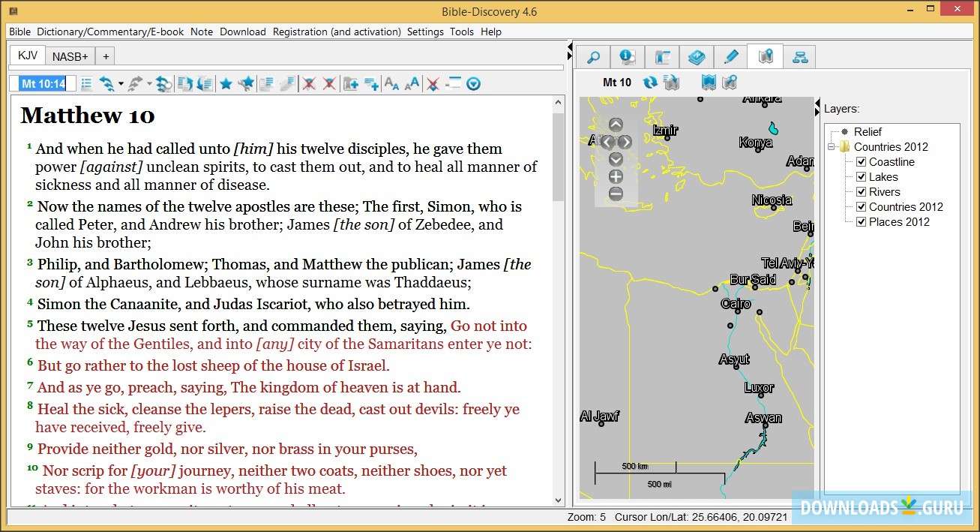Toggle the Rivers layer checkbox
Viewport: 980px width, 532px height.
pyautogui.click(x=862, y=192)
